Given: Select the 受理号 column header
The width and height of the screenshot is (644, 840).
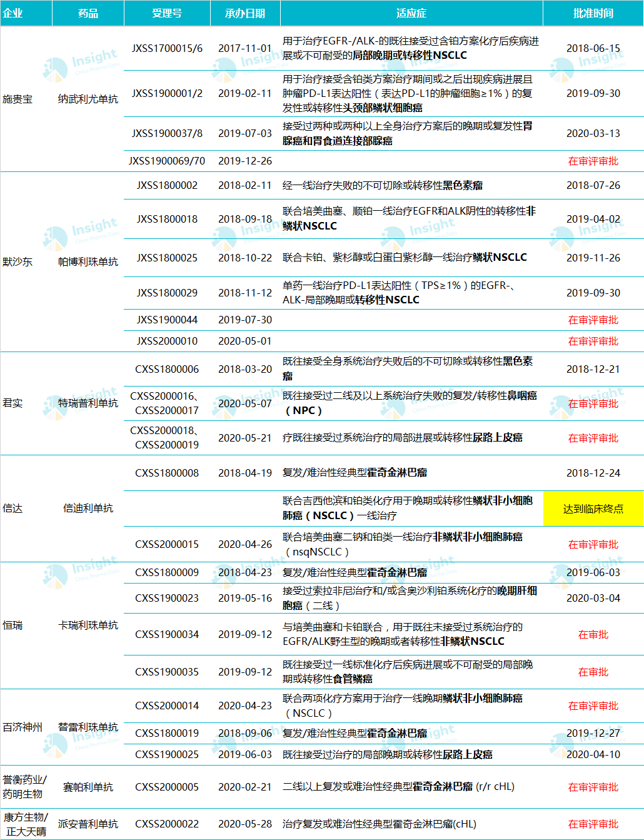Looking at the screenshot, I should (x=167, y=13).
